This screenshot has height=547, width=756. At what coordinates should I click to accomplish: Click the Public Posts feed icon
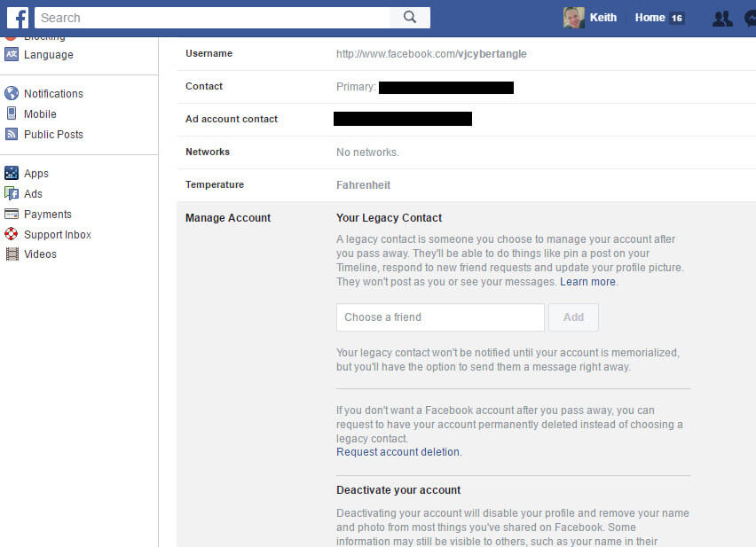click(12, 134)
